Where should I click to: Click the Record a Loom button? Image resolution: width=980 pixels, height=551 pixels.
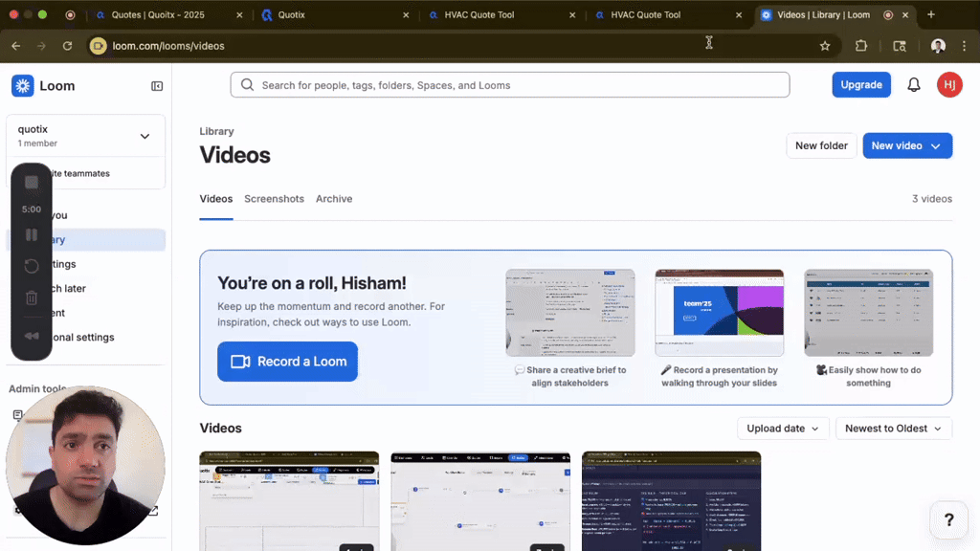tap(287, 362)
